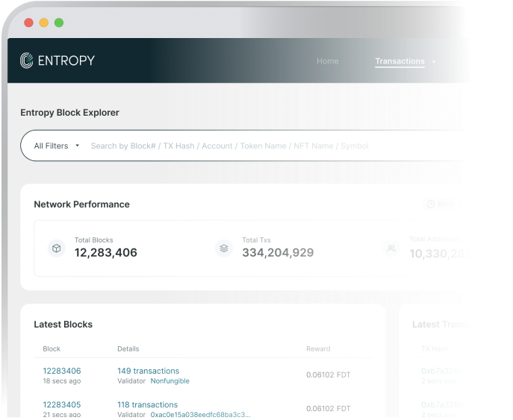513x420 pixels.
Task: Click the yellow minimize window button
Action: (44, 23)
